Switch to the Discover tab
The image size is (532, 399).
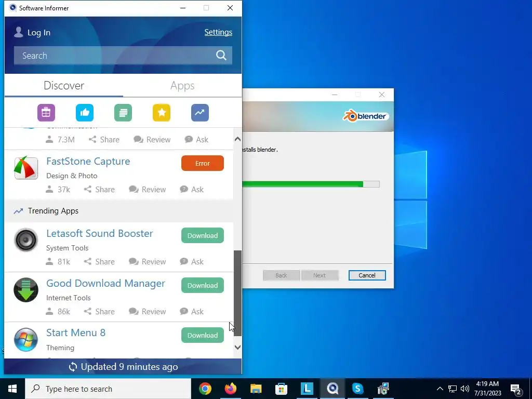(64, 86)
